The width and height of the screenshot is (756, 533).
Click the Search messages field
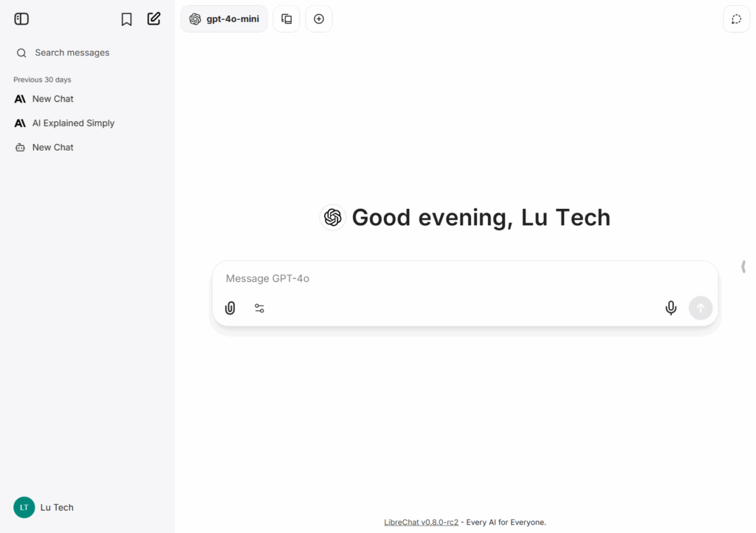tap(87, 53)
